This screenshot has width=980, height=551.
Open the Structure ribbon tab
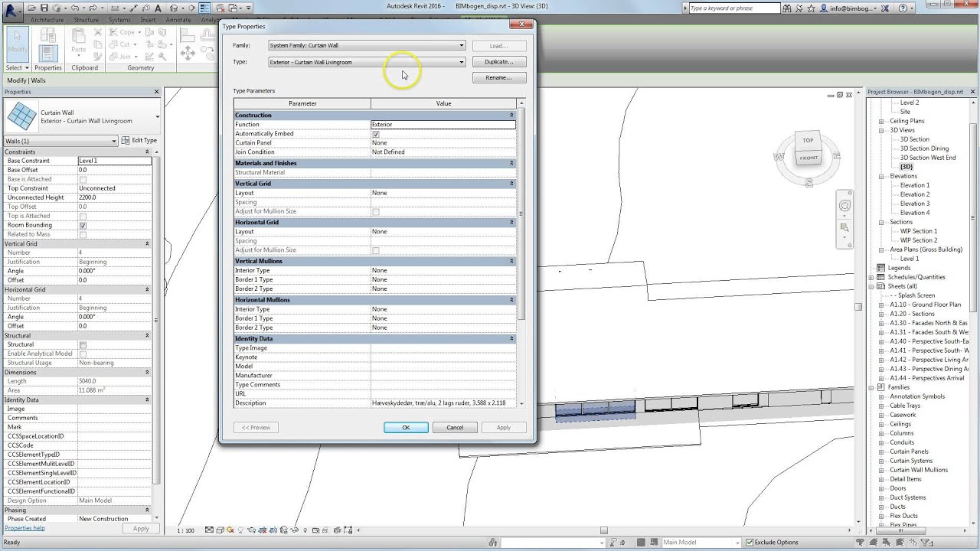(86, 20)
